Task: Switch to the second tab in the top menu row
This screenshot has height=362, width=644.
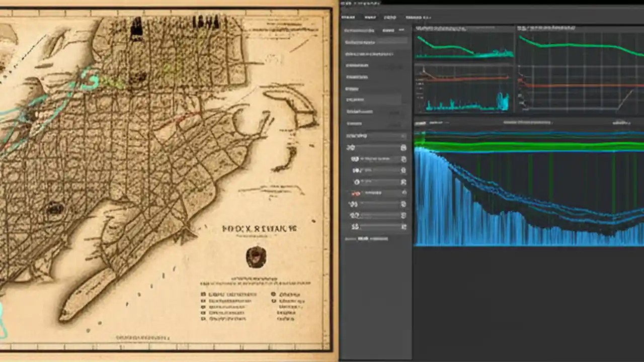Action: coord(371,18)
